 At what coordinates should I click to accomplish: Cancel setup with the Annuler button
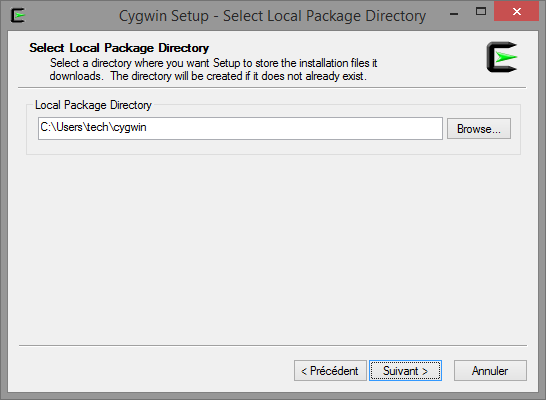click(490, 371)
